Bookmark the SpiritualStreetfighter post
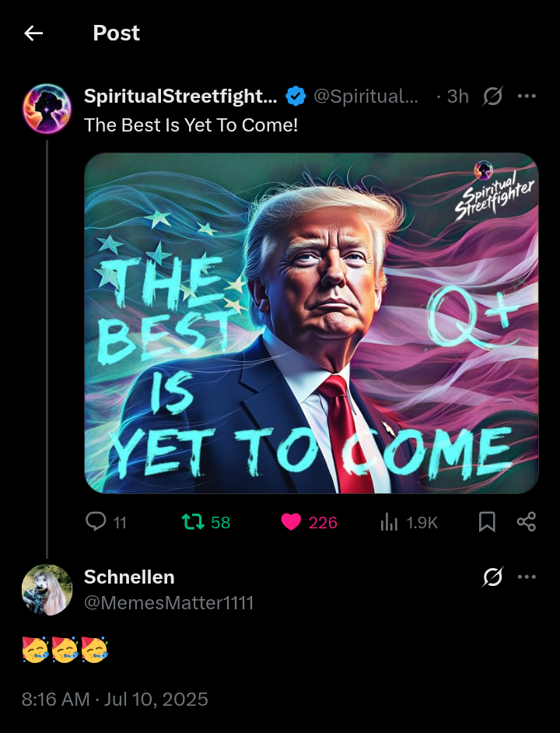 487,522
